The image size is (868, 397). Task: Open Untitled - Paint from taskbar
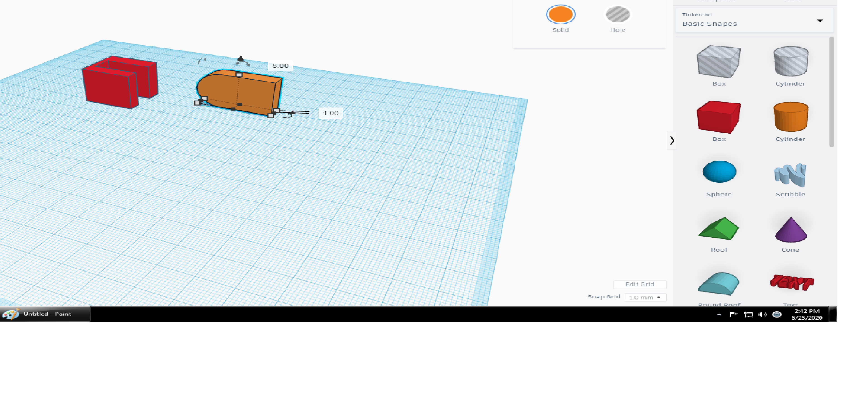[x=45, y=314]
